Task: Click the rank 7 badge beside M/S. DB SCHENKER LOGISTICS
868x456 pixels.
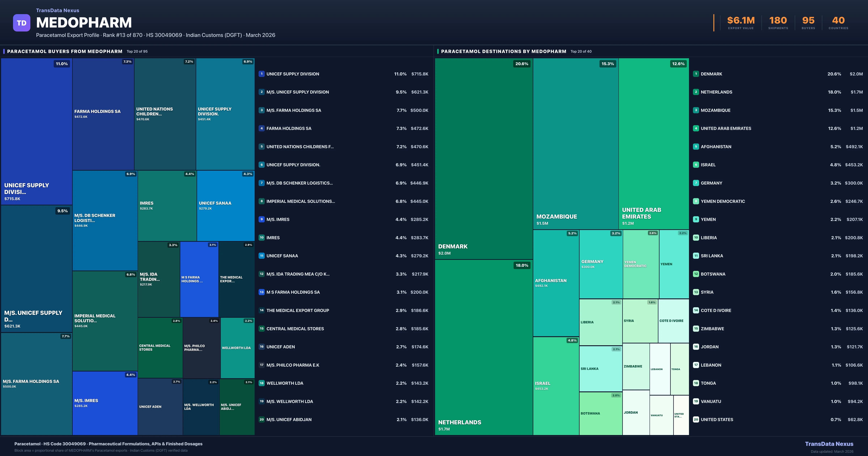Action: pyautogui.click(x=261, y=183)
